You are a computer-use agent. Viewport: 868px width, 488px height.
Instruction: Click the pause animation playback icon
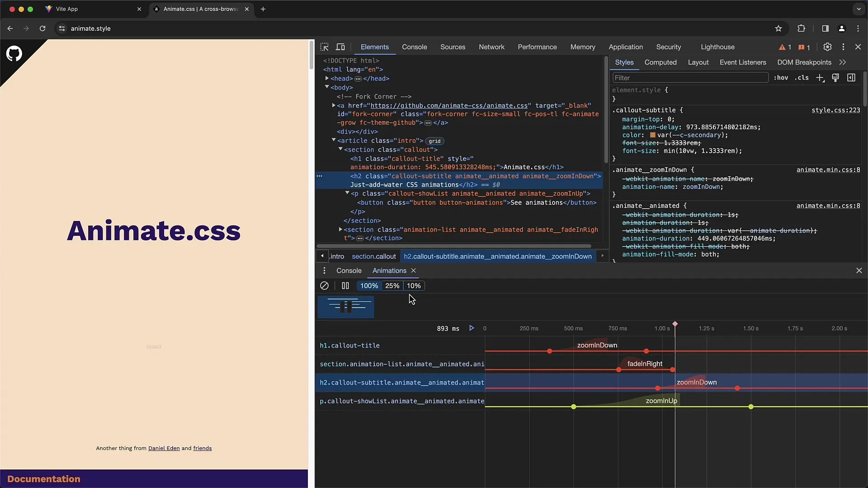tap(345, 286)
